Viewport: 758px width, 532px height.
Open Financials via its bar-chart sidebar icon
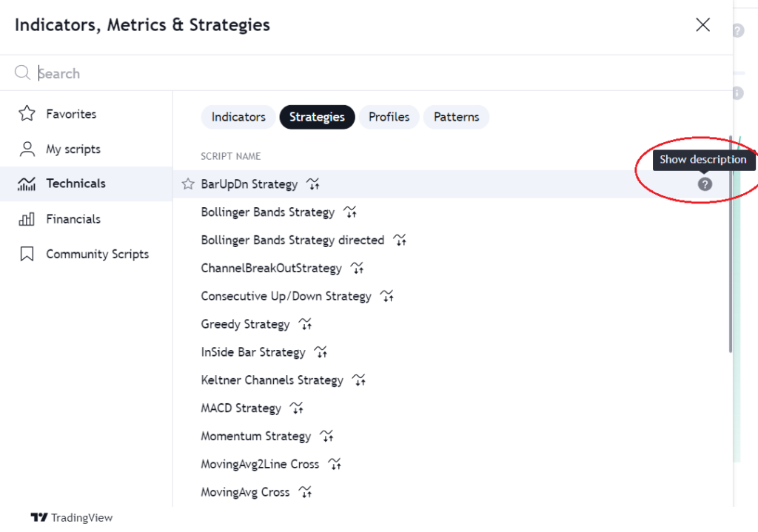26,218
